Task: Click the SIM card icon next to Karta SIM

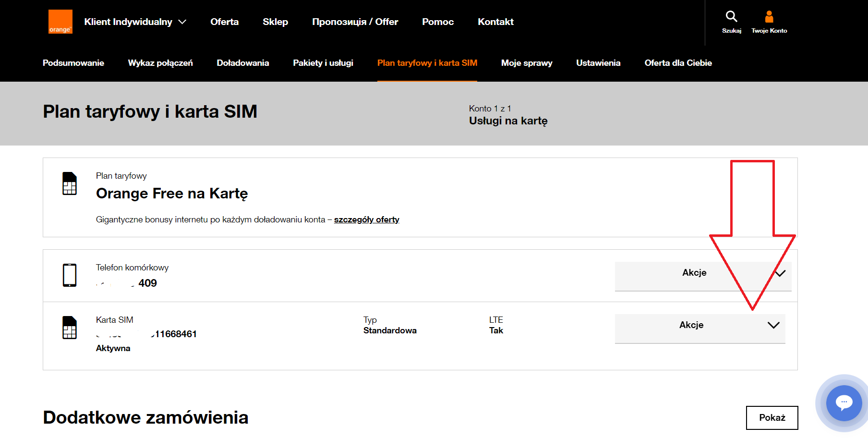Action: click(70, 328)
